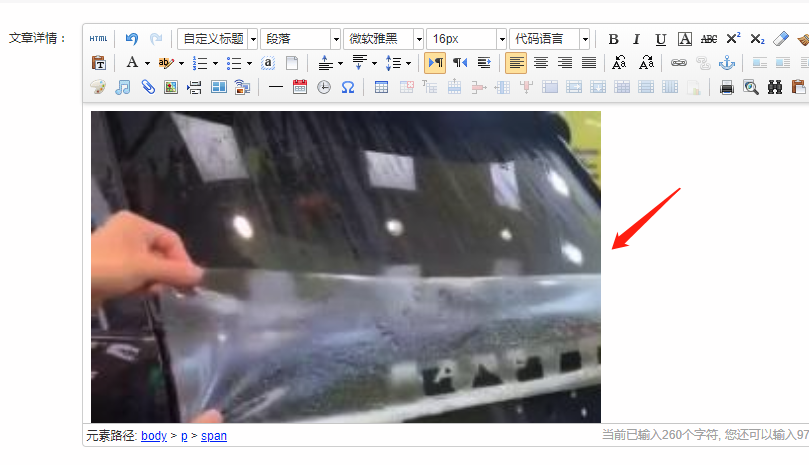Open the 微软雅黑 font family dropdown
The width and height of the screenshot is (809, 465).
(383, 39)
